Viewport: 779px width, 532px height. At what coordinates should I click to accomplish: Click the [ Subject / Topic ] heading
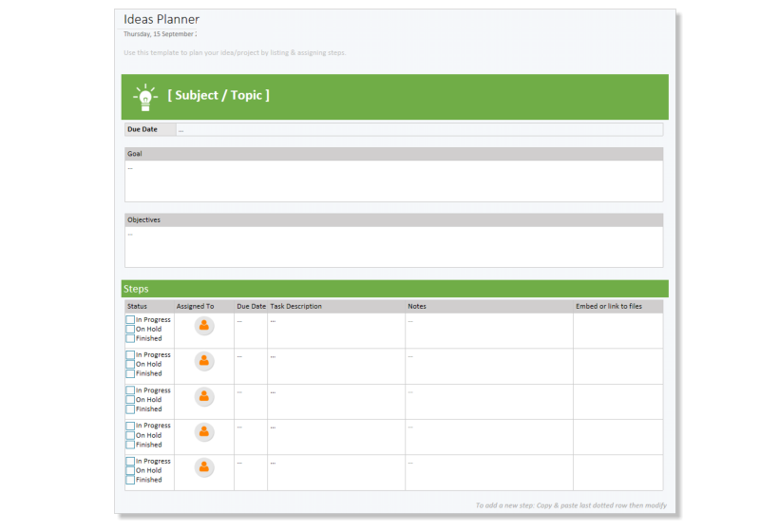(x=218, y=95)
